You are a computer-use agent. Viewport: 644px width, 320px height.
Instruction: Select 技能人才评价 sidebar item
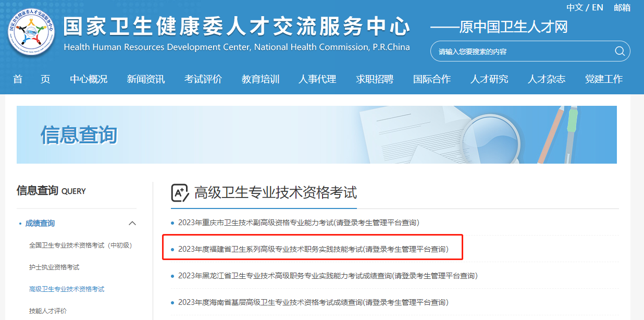pos(48,311)
